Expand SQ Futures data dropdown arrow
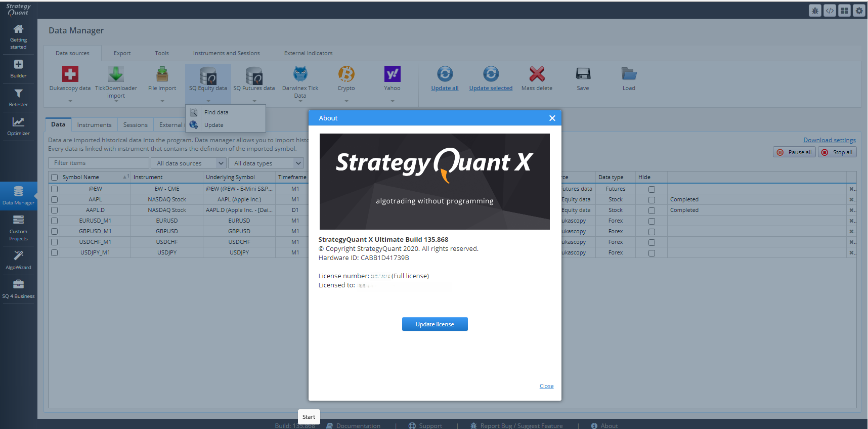The image size is (868, 429). [254, 101]
